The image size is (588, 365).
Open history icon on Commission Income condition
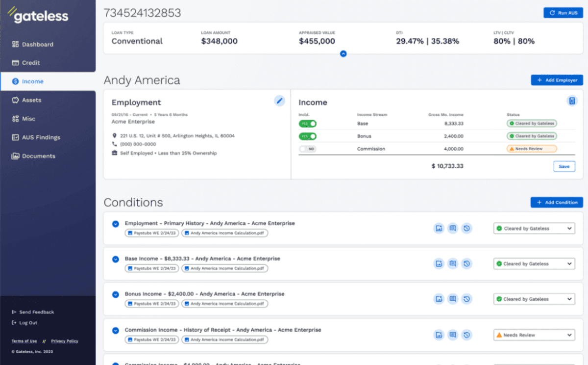pos(467,335)
